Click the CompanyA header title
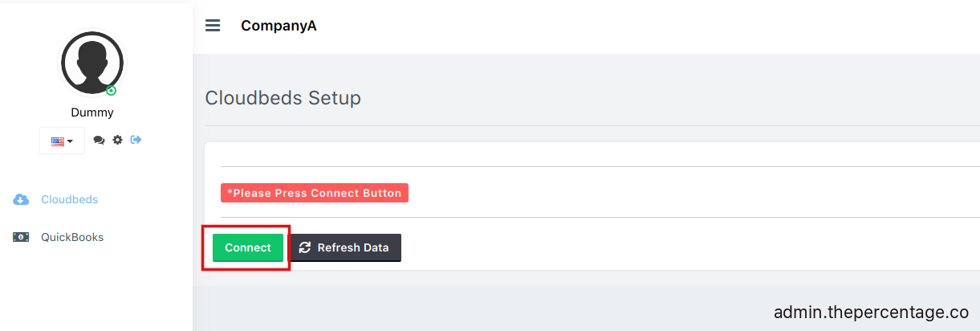 (279, 26)
